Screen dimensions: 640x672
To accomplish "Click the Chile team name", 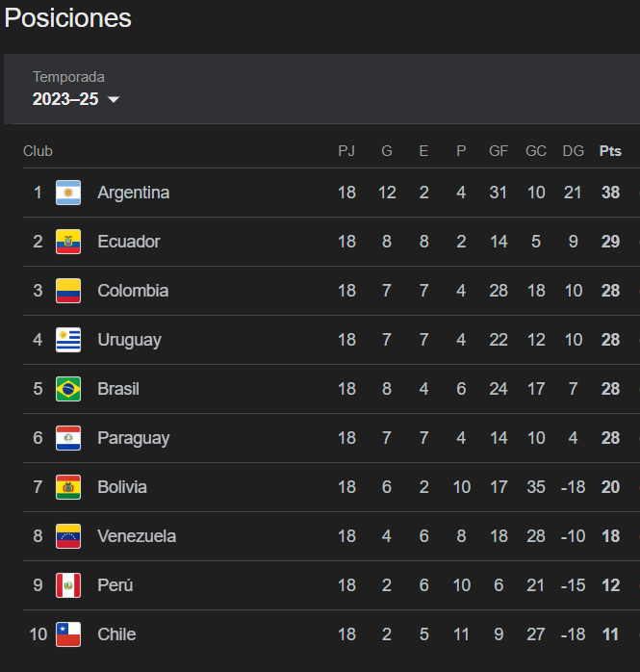I will pyautogui.click(x=116, y=634).
